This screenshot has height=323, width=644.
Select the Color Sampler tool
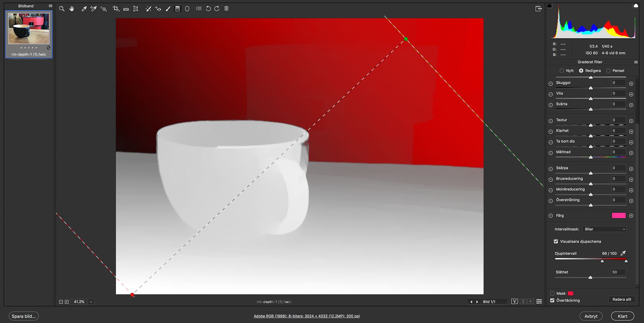click(x=93, y=9)
